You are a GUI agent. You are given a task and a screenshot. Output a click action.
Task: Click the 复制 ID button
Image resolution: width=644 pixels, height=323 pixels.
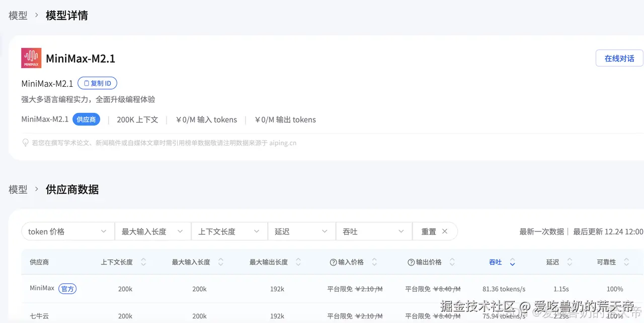click(97, 83)
